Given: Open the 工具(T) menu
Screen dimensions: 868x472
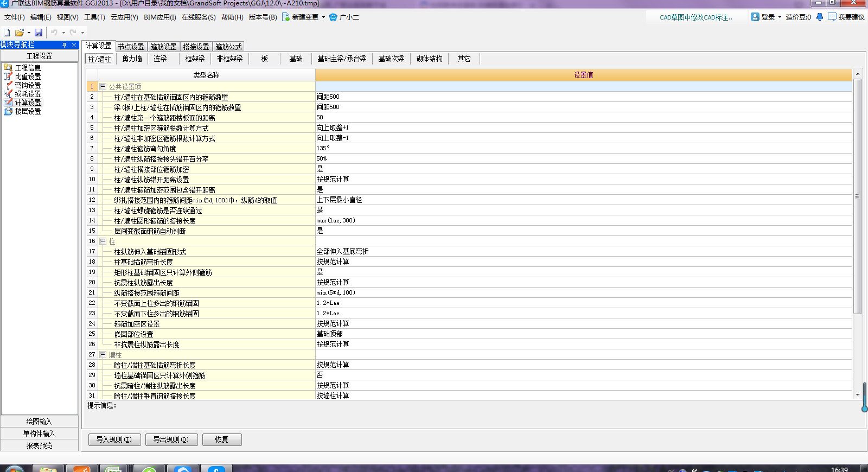Looking at the screenshot, I should [x=94, y=17].
